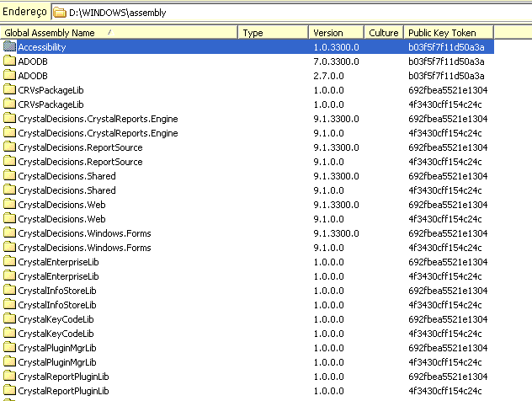Click icon of CrystalDecisions.Shared version 9.1.3300.0
Viewport: 532px width, 401px height.
[9, 175]
